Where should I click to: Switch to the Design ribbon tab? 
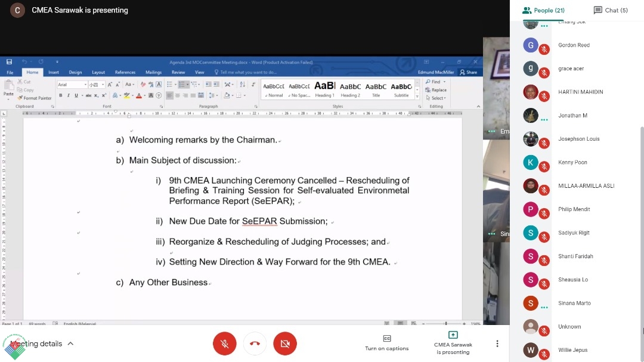pos(75,72)
